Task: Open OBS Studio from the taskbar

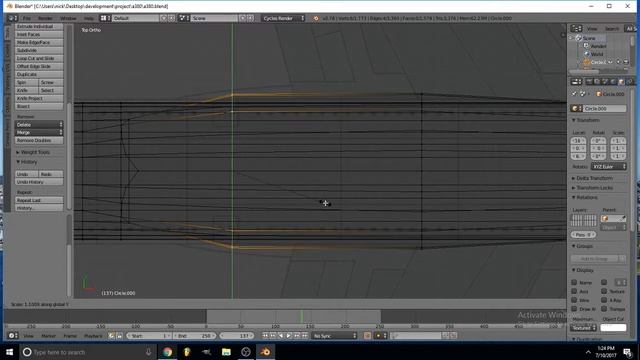Action: click(246, 352)
